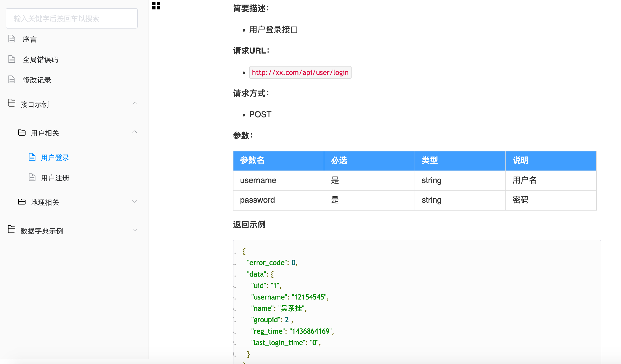Click the 密码 description cell
This screenshot has width=621, height=364.
tap(551, 200)
